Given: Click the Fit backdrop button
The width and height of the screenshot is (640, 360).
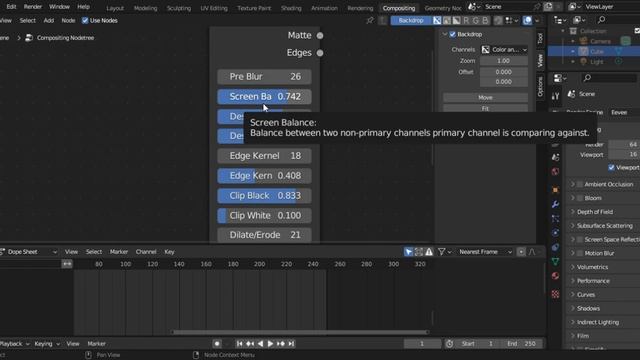Looking at the screenshot, I should (x=485, y=108).
